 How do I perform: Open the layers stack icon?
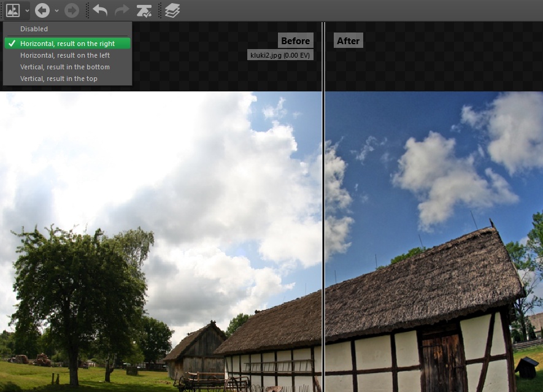(172, 10)
